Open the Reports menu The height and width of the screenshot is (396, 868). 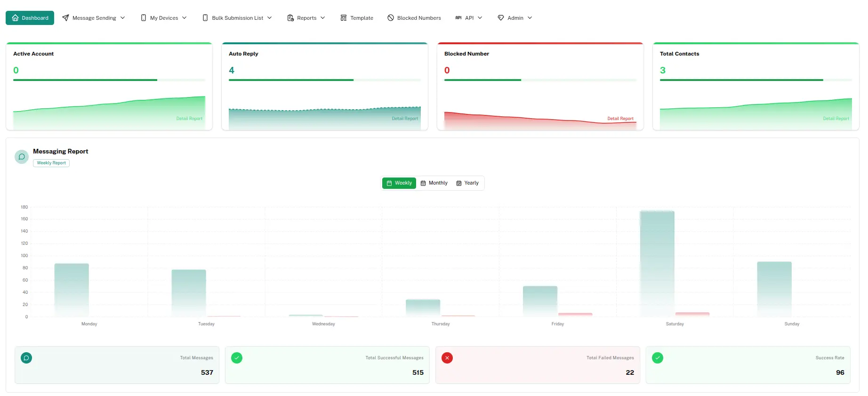coord(306,18)
